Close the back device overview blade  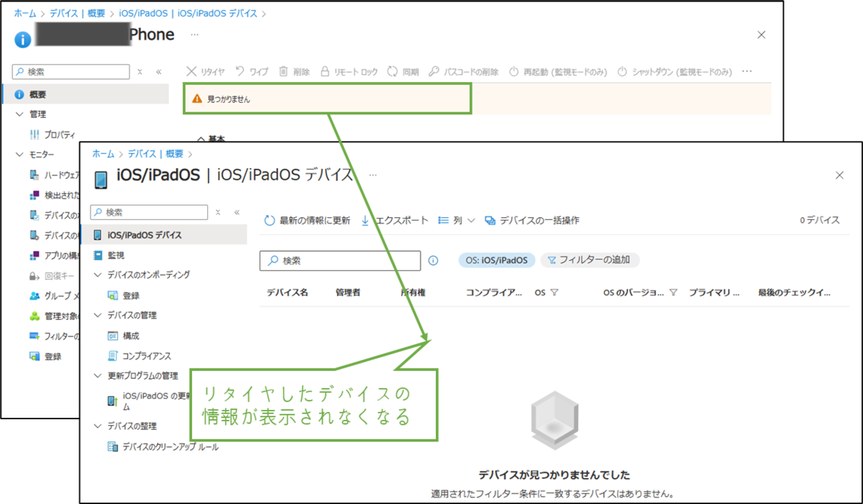coord(762,35)
